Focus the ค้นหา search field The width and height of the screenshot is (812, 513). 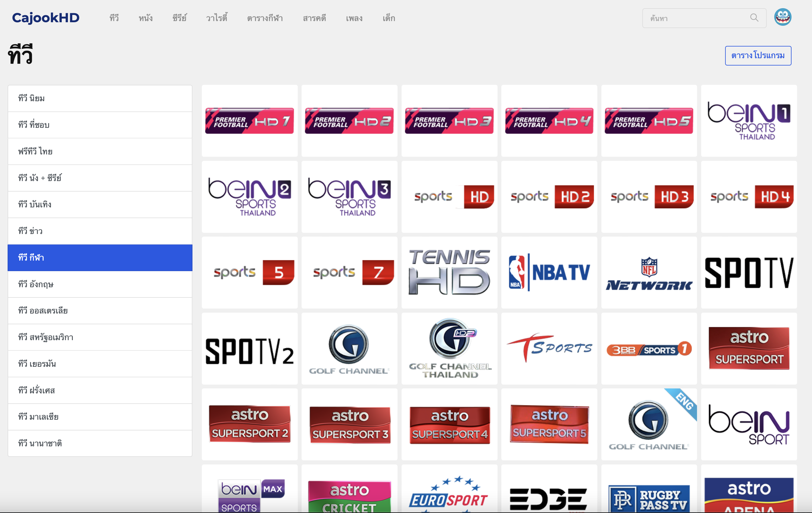(704, 18)
